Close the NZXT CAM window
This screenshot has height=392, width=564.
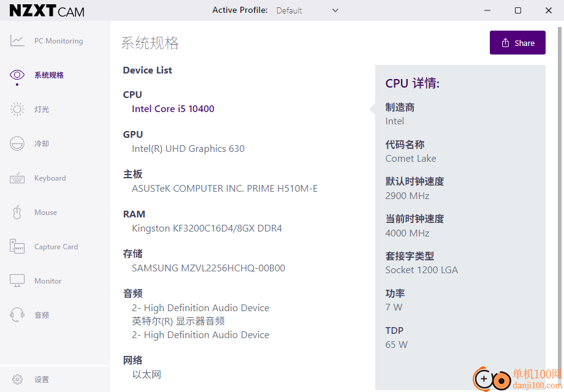(x=549, y=10)
